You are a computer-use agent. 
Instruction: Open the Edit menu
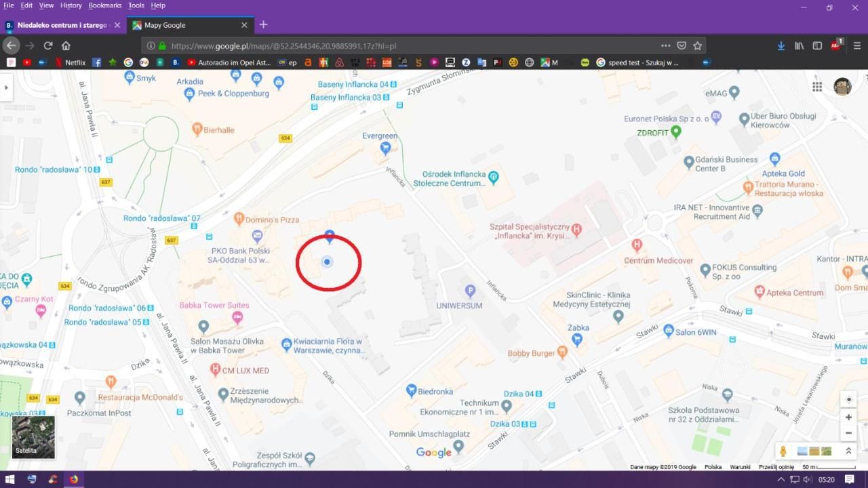tap(26, 5)
